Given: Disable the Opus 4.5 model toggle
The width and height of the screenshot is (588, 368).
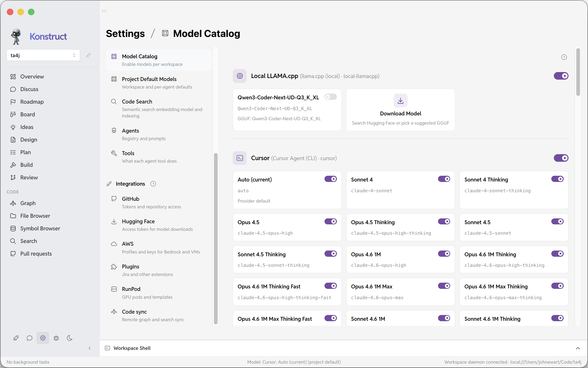Looking at the screenshot, I should tap(331, 221).
